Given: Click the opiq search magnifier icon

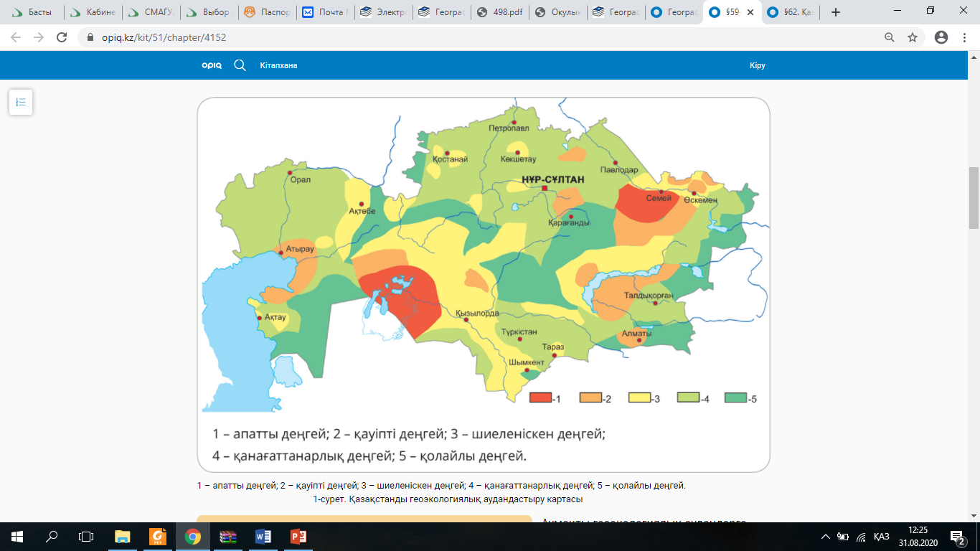Looking at the screenshot, I should coord(240,65).
